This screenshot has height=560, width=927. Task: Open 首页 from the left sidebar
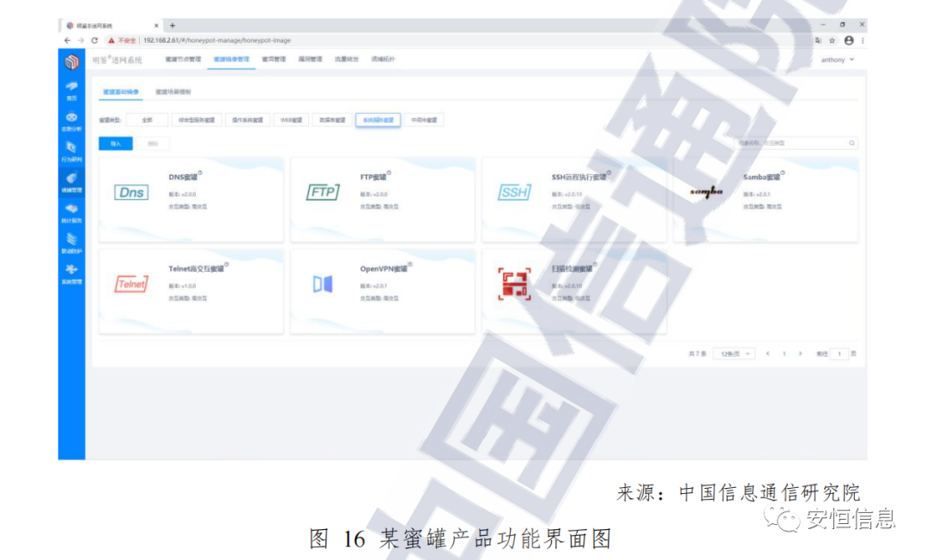pyautogui.click(x=72, y=91)
